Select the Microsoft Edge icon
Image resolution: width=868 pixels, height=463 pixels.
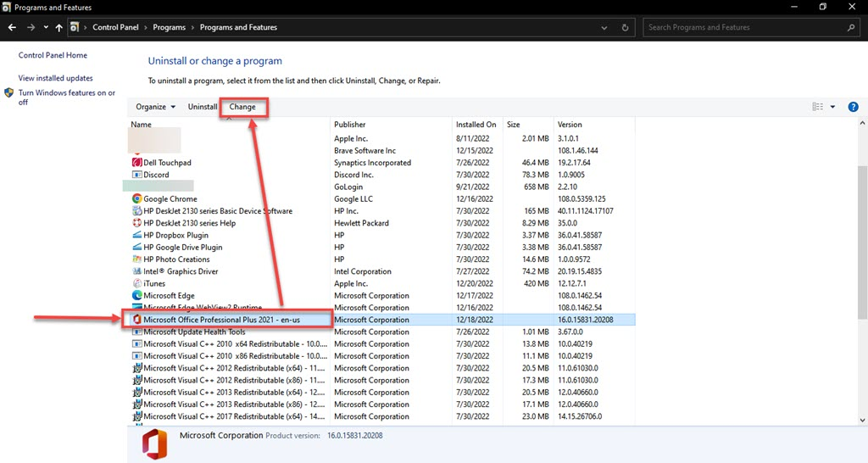coord(136,296)
